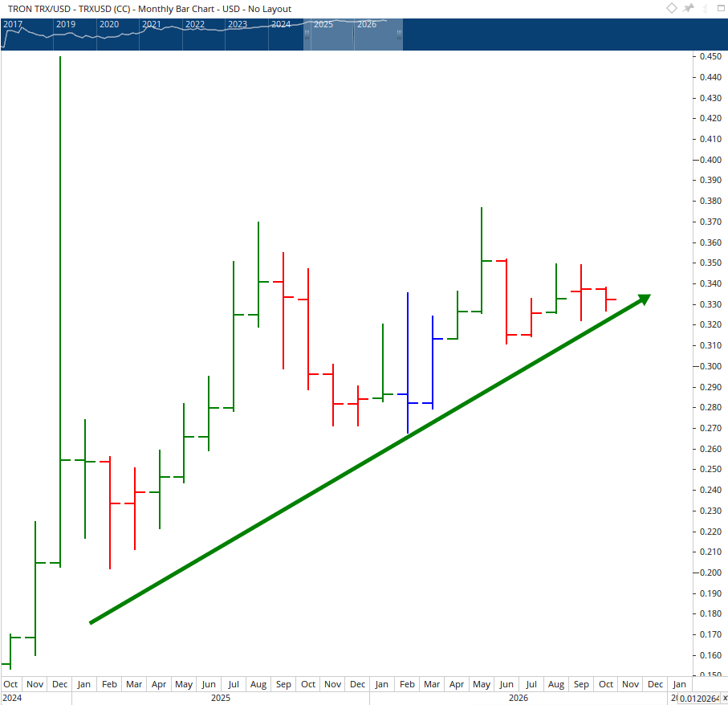728x705 pixels.
Task: Click the Jan 2025 month label
Action: coord(84,684)
